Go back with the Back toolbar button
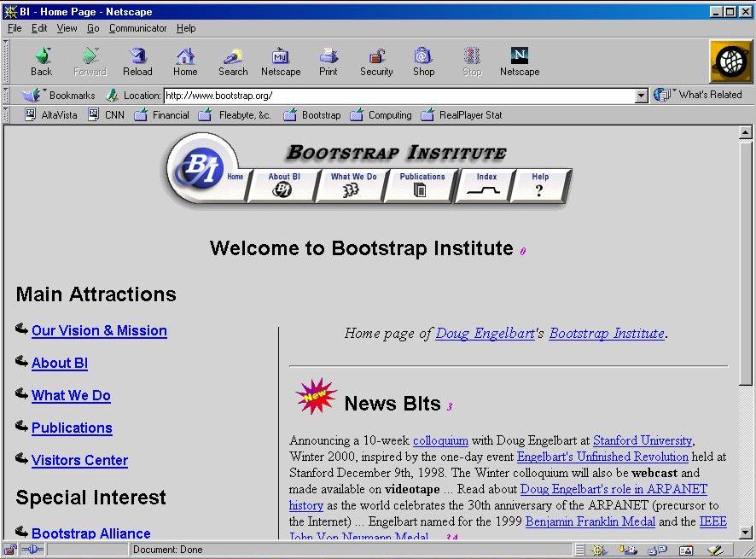Image resolution: width=756 pixels, height=559 pixels. pos(42,61)
